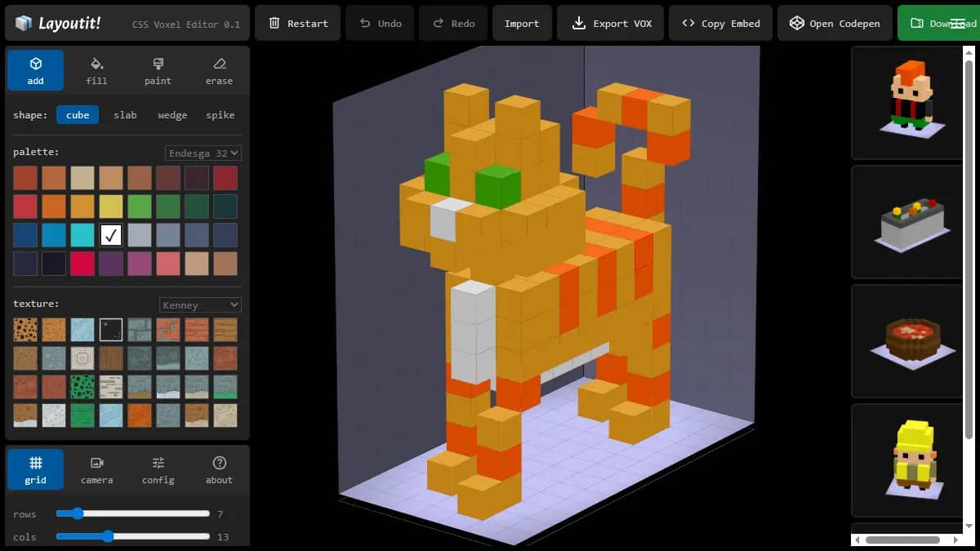Click the Restart button
Image resolution: width=980 pixels, height=551 pixels.
[x=297, y=23]
